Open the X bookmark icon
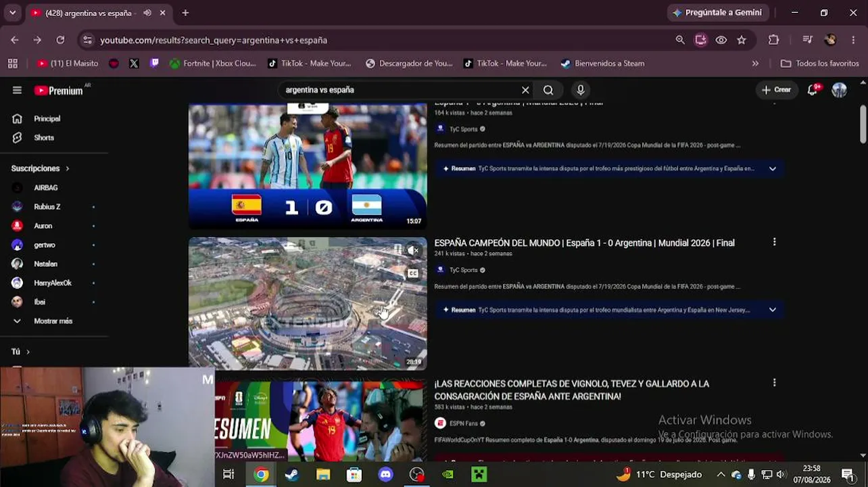The width and height of the screenshot is (868, 487). [x=134, y=64]
